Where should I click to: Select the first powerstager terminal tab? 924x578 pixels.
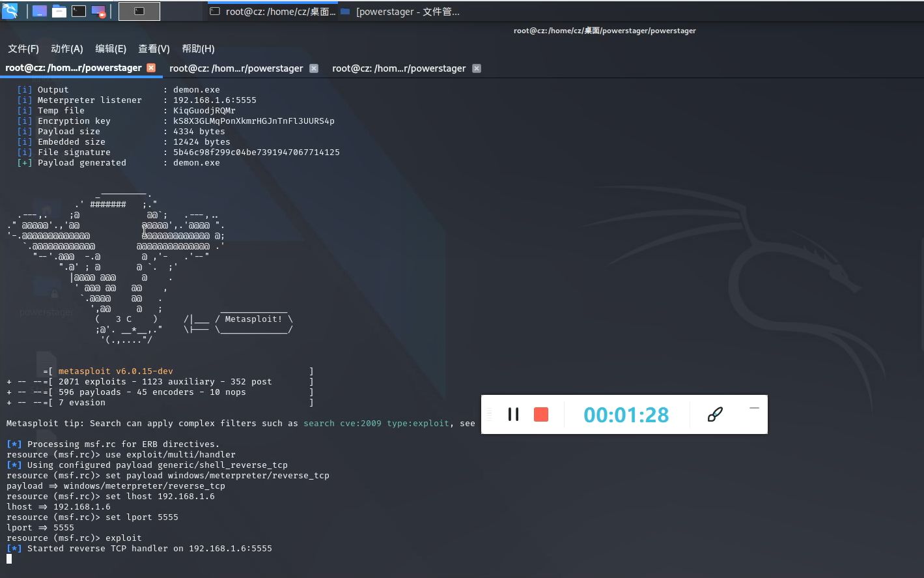[74, 68]
